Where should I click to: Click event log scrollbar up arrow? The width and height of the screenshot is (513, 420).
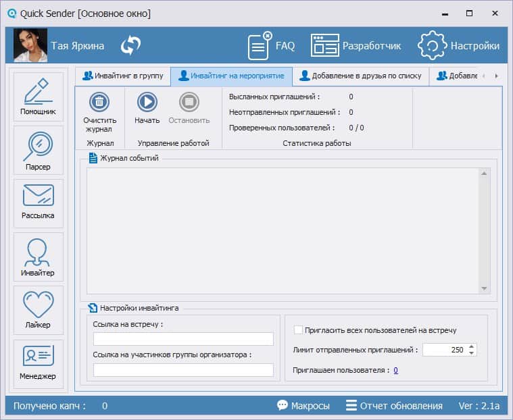484,174
